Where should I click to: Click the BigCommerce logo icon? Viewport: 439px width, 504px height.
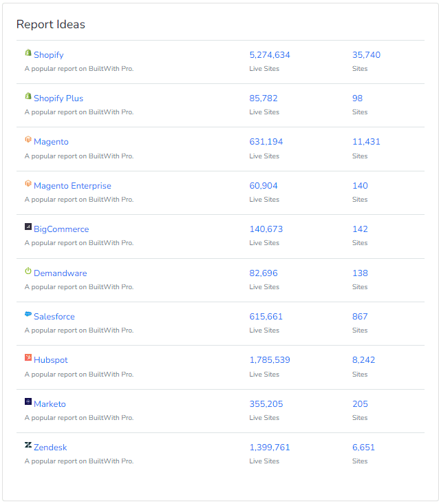28,227
